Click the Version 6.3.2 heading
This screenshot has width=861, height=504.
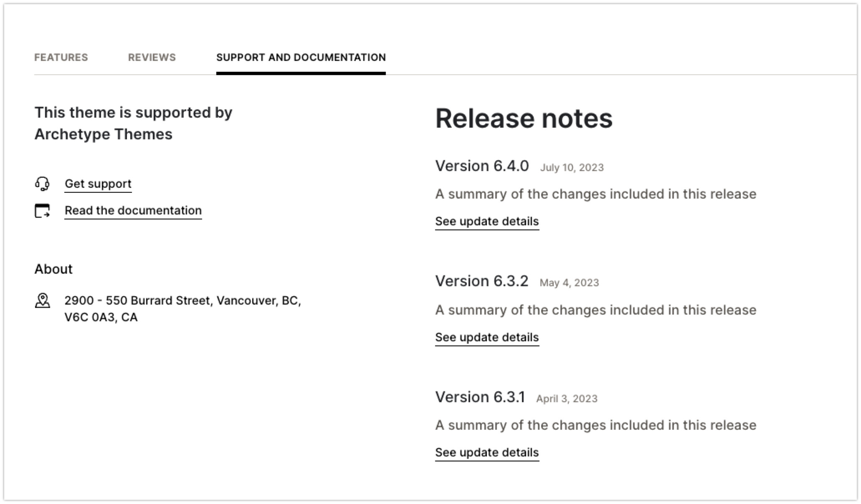481,281
